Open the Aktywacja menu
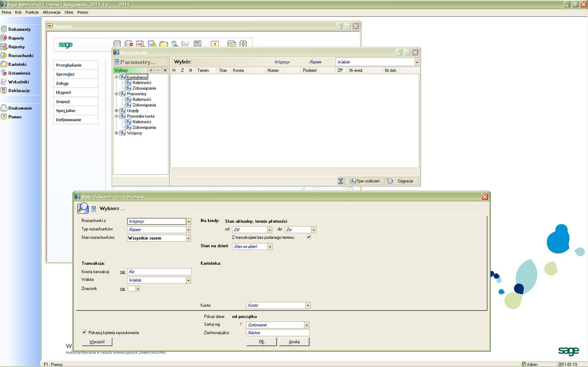 pos(51,12)
